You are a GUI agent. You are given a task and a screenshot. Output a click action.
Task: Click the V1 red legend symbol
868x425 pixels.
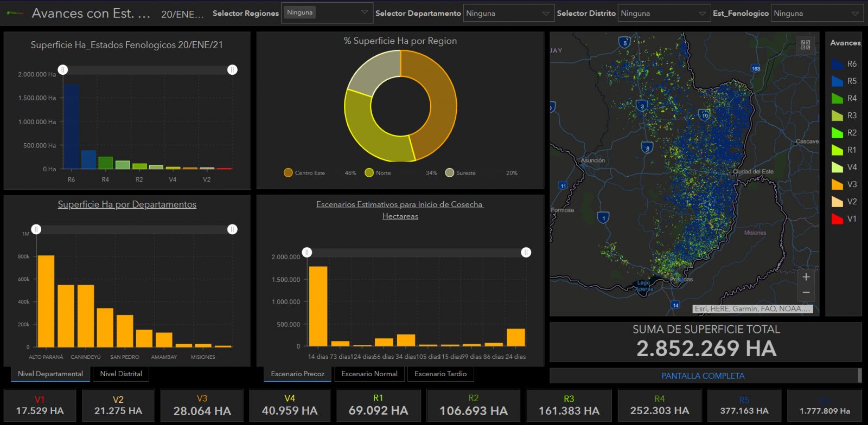(x=837, y=219)
